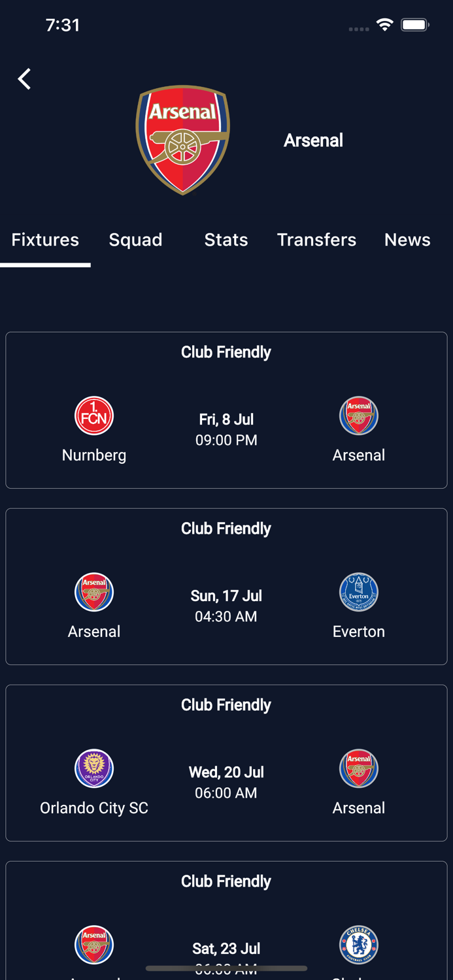
Task: Tap Arsenal badge in Orlando City fixture
Action: click(x=358, y=768)
